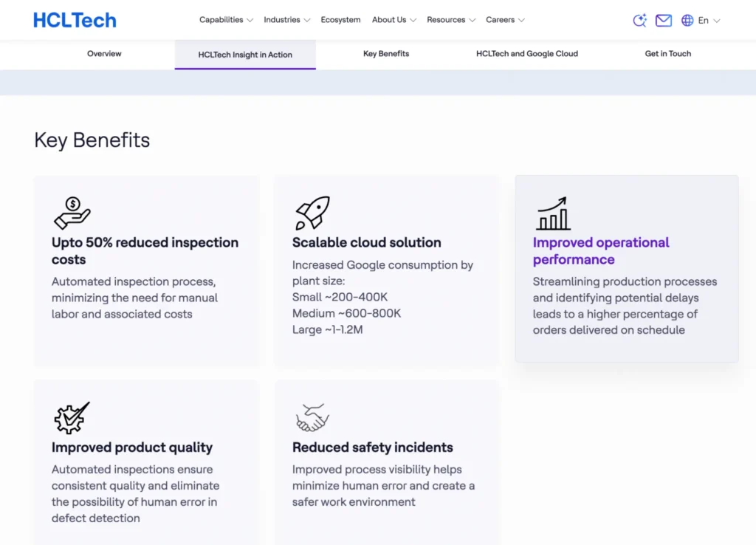The width and height of the screenshot is (756, 545).
Task: Open the About Us dropdown
Action: pos(394,20)
